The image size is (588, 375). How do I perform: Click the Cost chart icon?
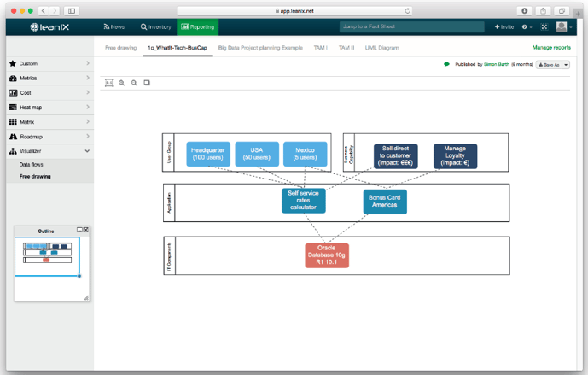[13, 93]
